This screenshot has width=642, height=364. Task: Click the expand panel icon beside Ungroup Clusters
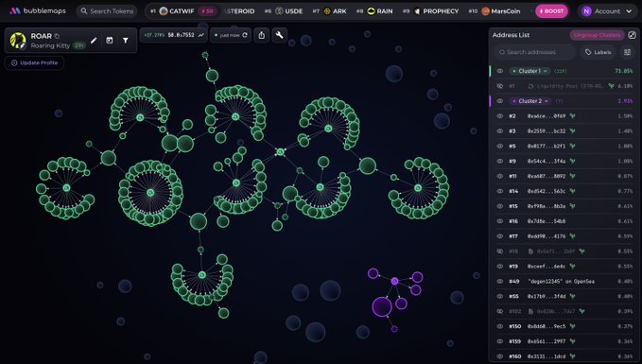point(633,35)
